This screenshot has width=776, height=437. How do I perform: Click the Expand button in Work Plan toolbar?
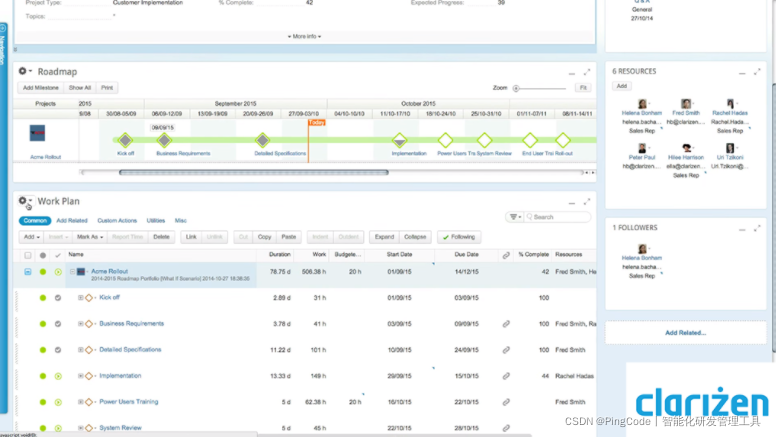pos(384,237)
